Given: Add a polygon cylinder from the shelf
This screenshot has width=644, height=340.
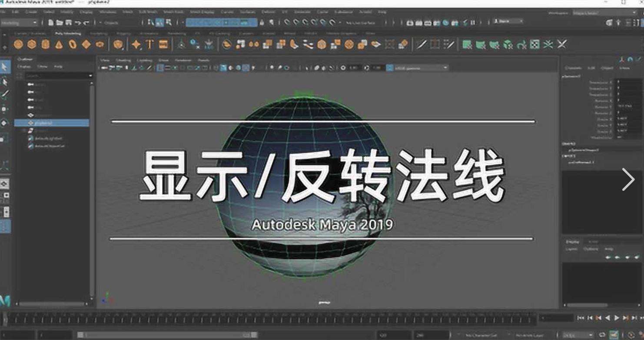Looking at the screenshot, I should [46, 44].
